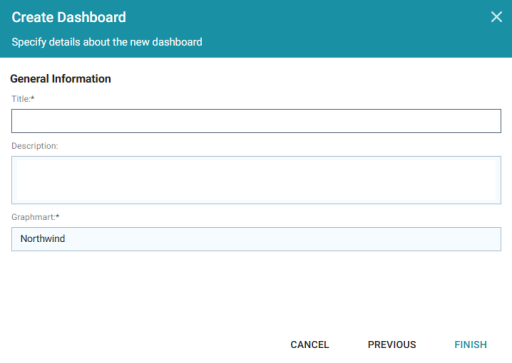Close the Create Dashboard dialog

tap(496, 17)
